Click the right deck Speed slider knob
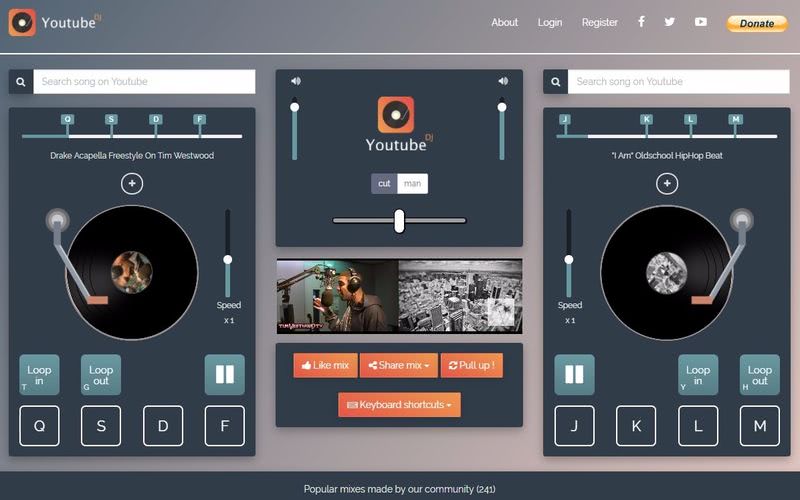 [569, 260]
